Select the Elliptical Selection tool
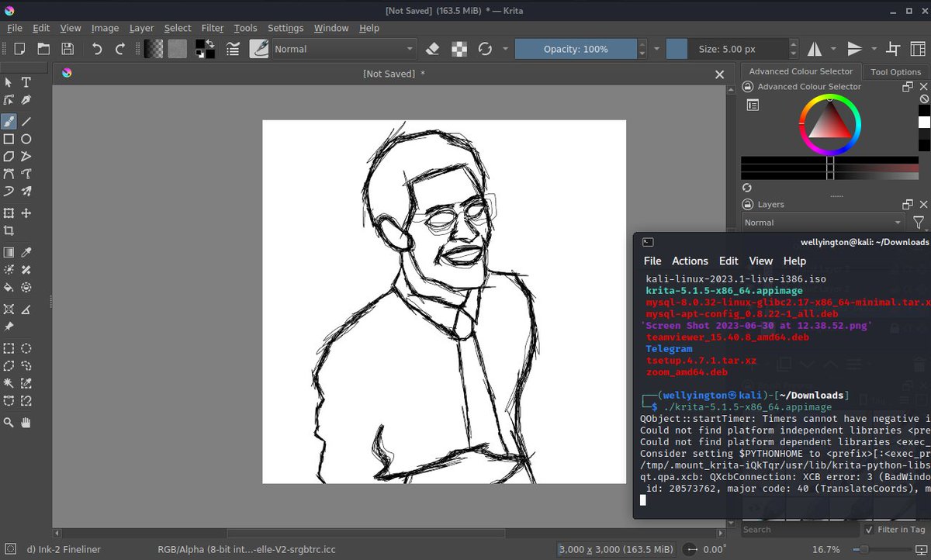Screen dimensions: 931x560 point(26,348)
